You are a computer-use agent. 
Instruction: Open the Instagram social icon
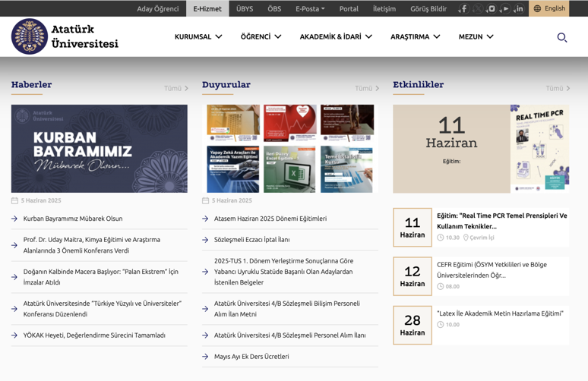click(x=492, y=8)
